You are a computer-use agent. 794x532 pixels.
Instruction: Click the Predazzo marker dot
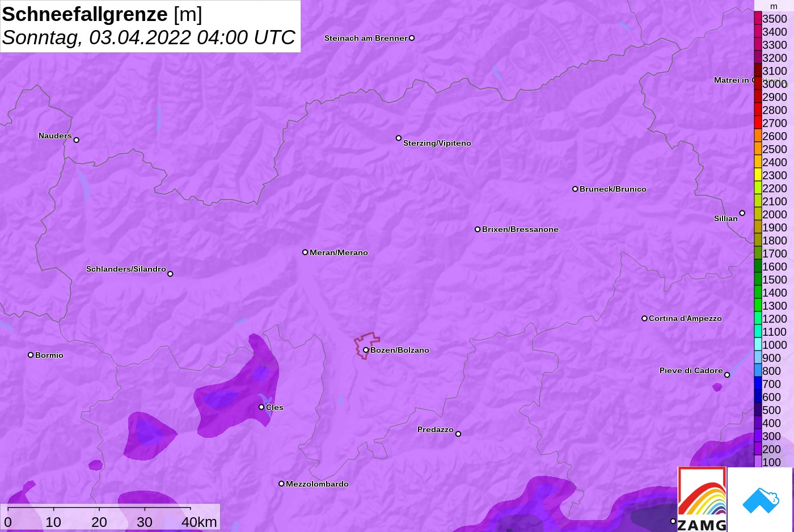458,434
